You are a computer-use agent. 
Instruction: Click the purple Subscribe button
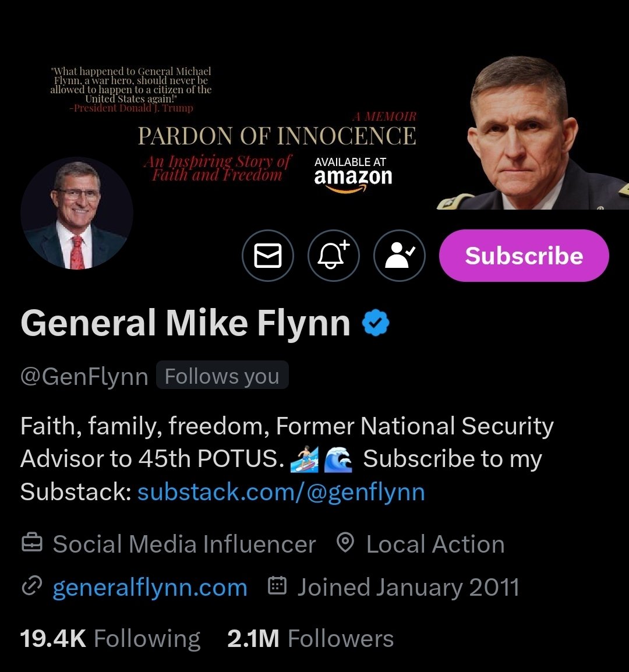(x=524, y=256)
